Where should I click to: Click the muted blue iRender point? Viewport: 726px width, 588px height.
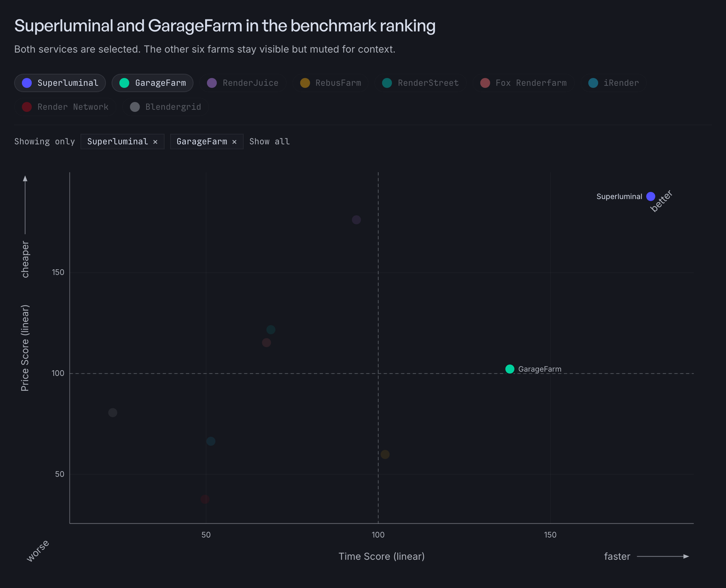click(211, 441)
